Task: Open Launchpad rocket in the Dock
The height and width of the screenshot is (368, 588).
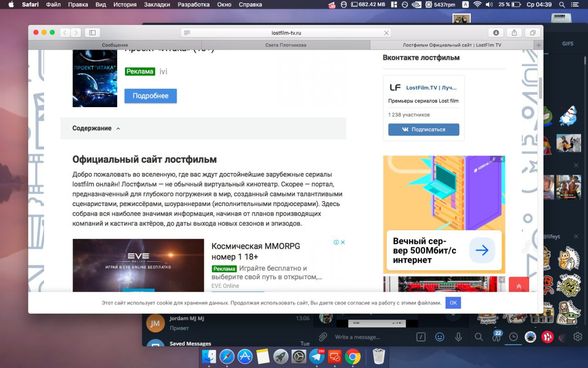Action: click(281, 356)
